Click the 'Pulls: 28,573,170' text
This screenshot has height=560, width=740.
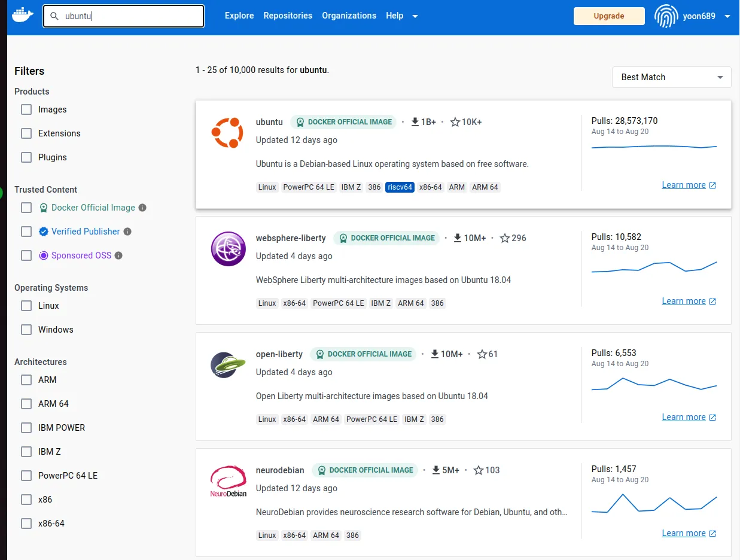coord(625,121)
